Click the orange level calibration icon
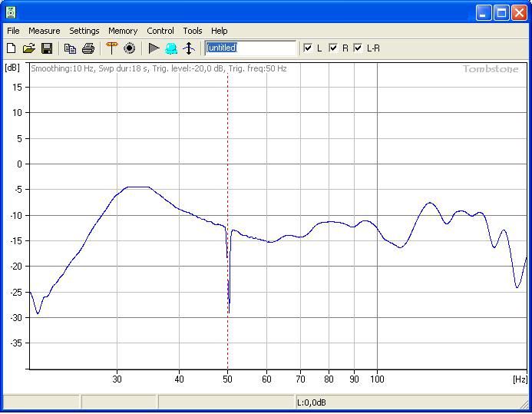Image resolution: width=532 pixels, height=414 pixels. [x=112, y=48]
